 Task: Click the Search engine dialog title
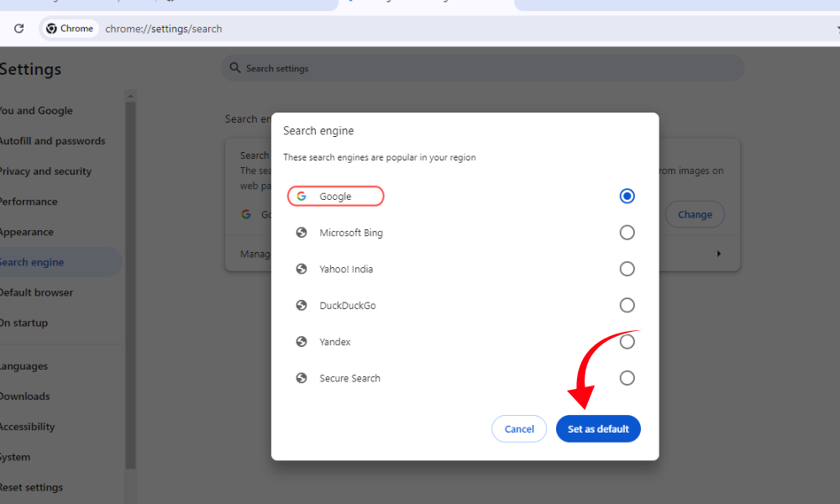[x=318, y=131]
